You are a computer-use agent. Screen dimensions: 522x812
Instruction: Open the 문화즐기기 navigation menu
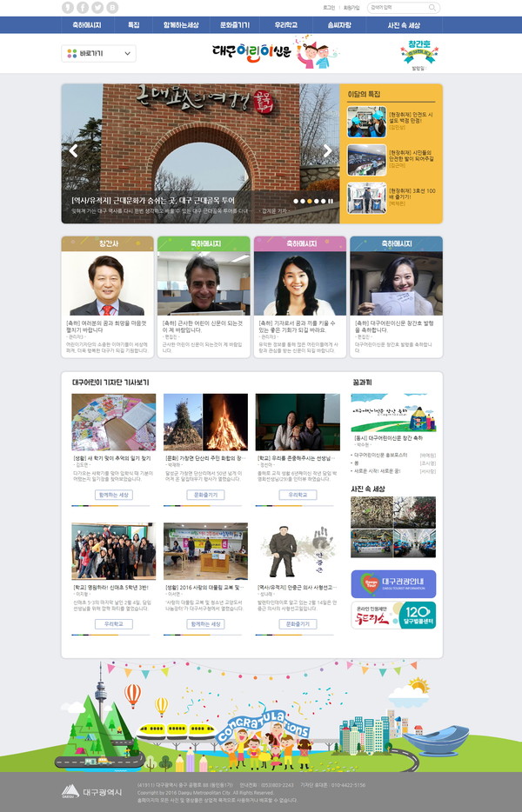pos(235,25)
